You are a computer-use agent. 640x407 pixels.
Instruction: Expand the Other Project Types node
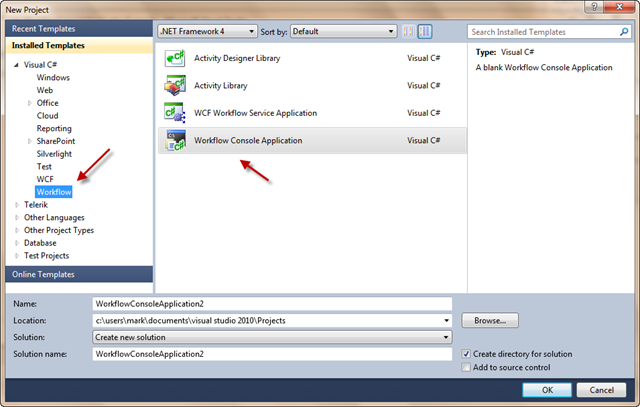click(17, 230)
